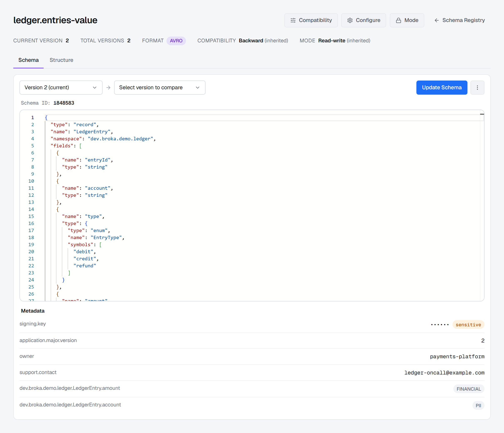Click the "dev.broka.demo.ledger" namespace string
This screenshot has width=504, height=433.
[x=120, y=139]
